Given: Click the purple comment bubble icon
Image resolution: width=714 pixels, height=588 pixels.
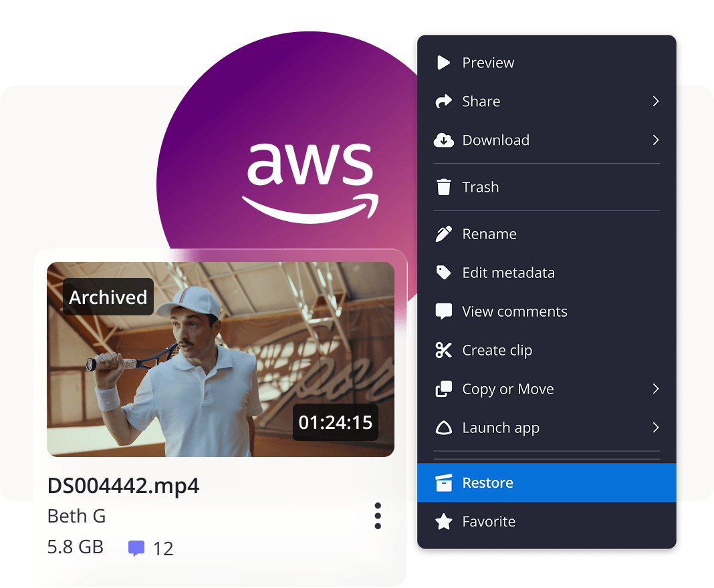Looking at the screenshot, I should [x=136, y=549].
